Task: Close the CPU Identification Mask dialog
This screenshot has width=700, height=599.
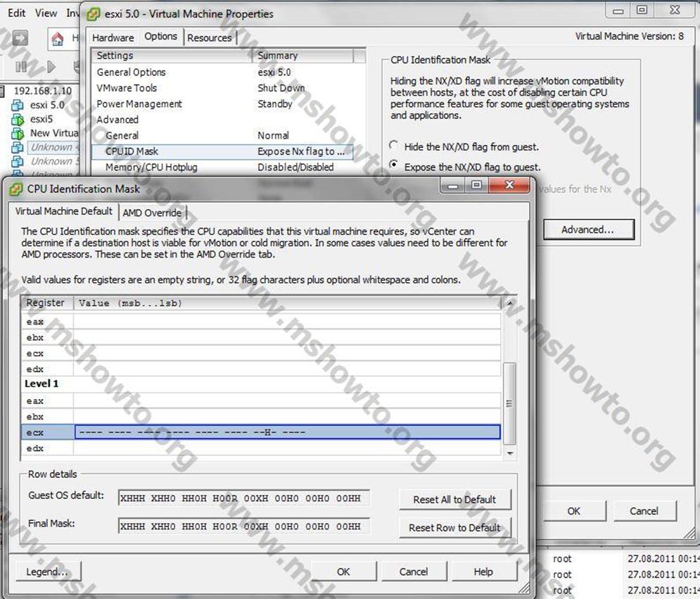Action: tap(509, 184)
